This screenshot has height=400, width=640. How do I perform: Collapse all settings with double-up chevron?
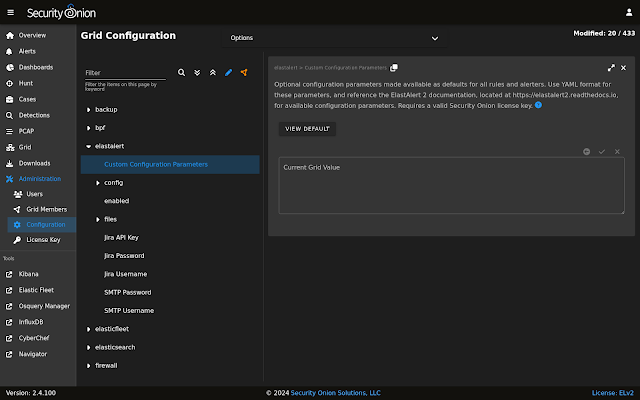click(213, 73)
